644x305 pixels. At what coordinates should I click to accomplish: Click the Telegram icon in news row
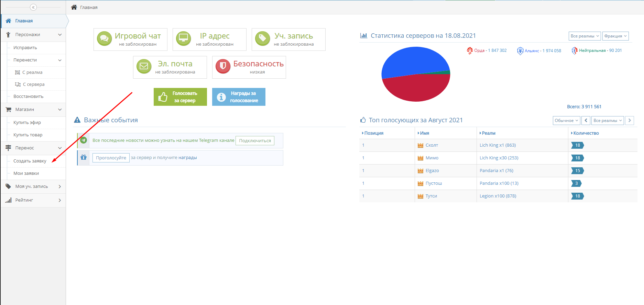point(84,140)
